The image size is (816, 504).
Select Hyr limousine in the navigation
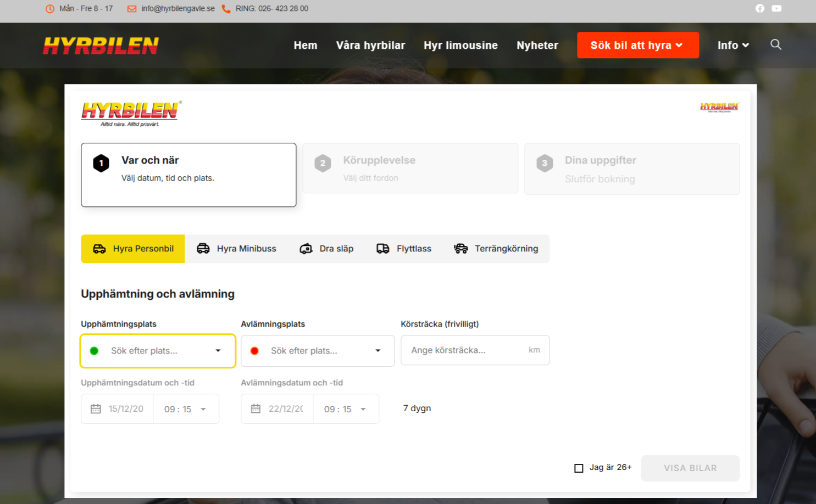[x=460, y=45]
